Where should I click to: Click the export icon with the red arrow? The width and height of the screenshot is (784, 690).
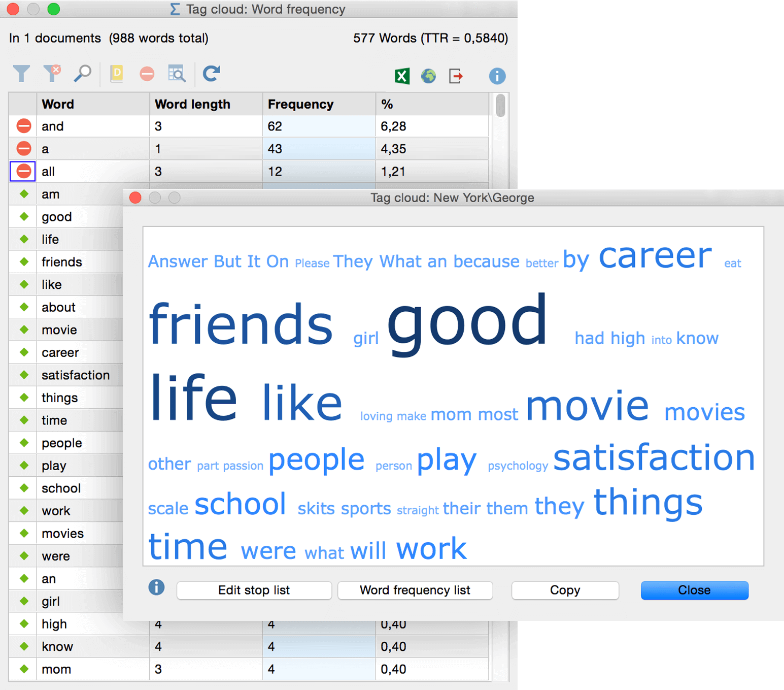[x=456, y=76]
